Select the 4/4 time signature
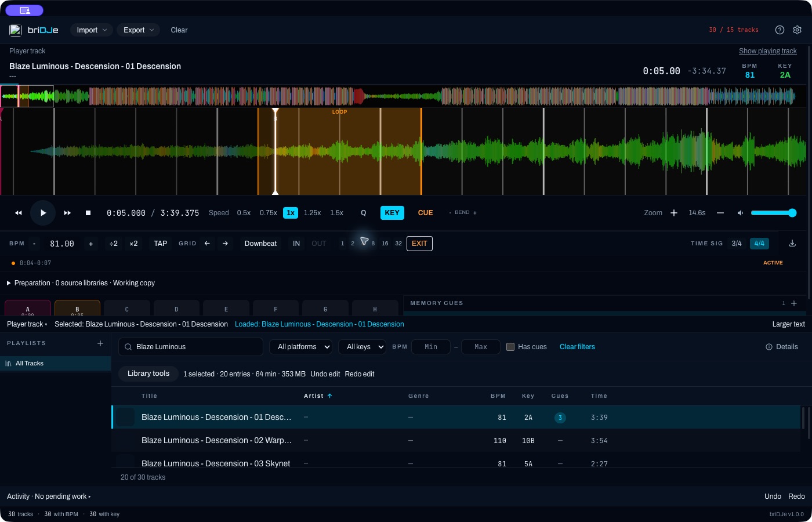This screenshot has width=812, height=522. [x=759, y=244]
